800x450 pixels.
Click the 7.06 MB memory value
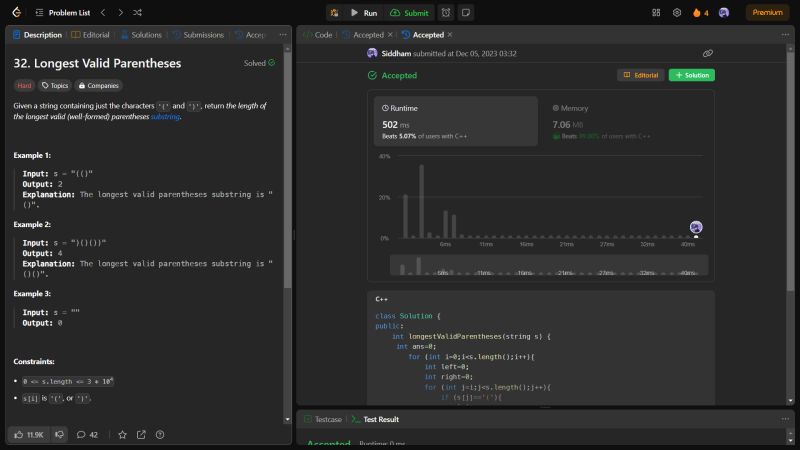point(567,124)
